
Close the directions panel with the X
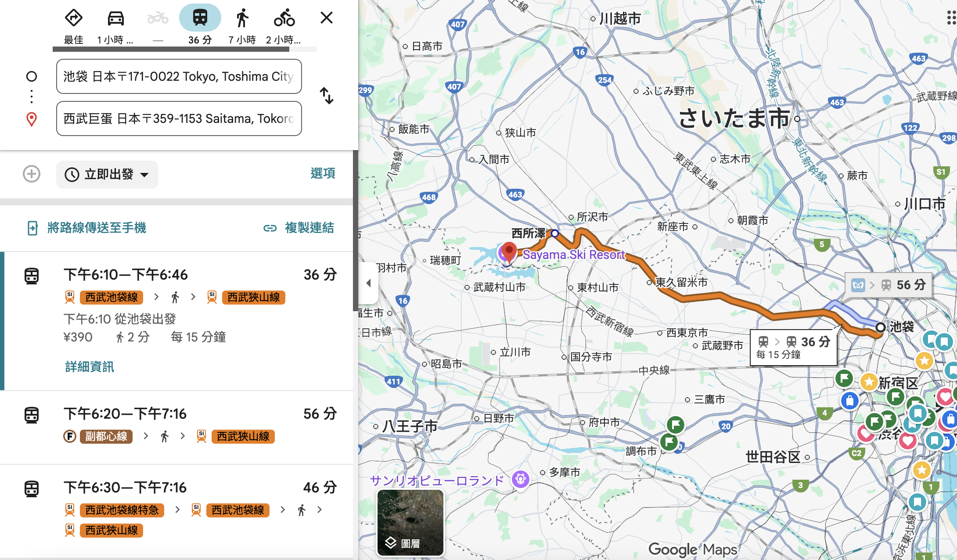click(326, 18)
